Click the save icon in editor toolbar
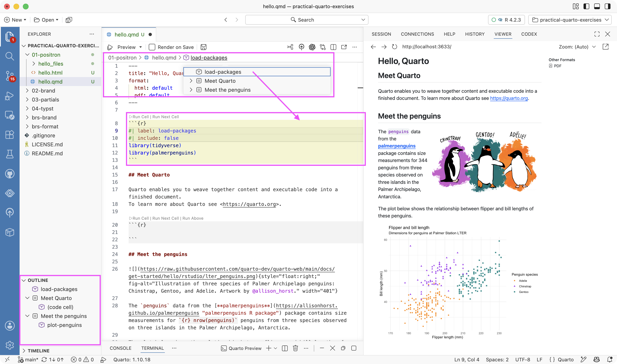 [204, 47]
